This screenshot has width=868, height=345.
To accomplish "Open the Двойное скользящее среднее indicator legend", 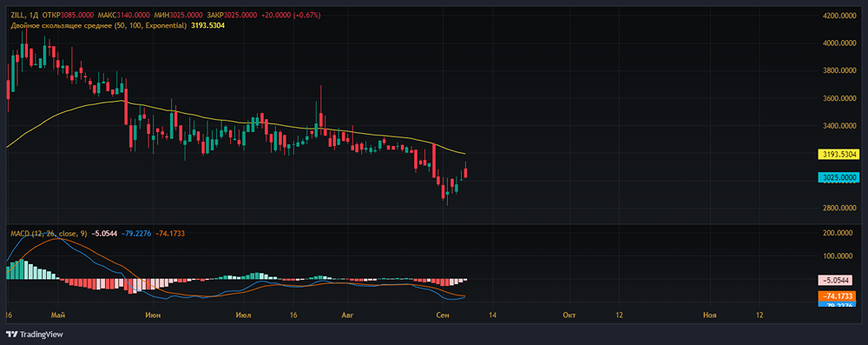I will (x=99, y=25).
